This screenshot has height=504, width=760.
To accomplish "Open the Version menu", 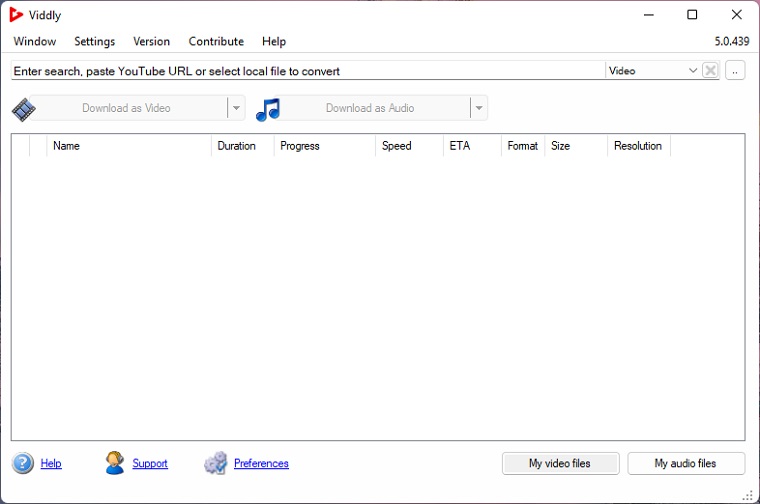I will (152, 41).
